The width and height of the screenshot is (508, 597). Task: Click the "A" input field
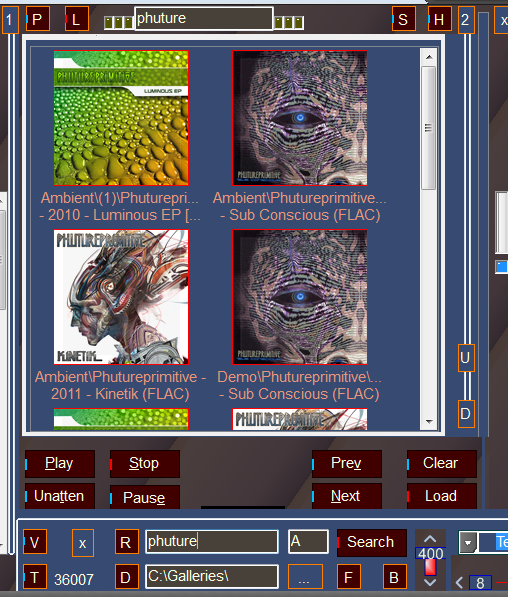tap(308, 541)
